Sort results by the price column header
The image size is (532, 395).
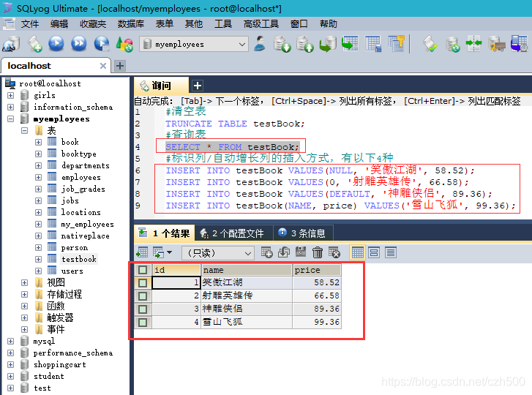click(317, 270)
